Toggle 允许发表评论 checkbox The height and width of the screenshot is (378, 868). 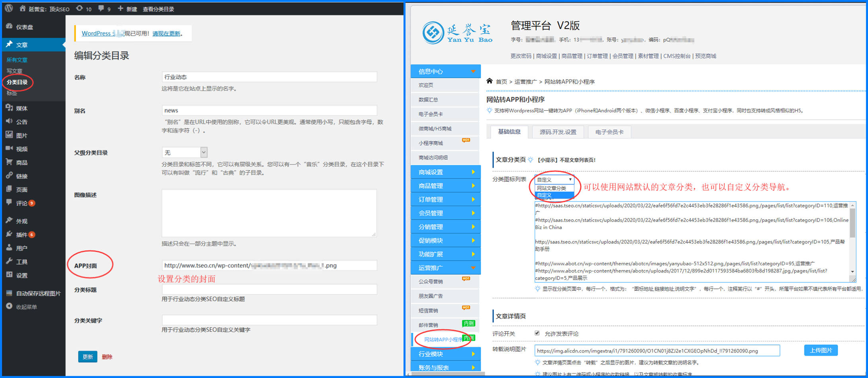537,333
